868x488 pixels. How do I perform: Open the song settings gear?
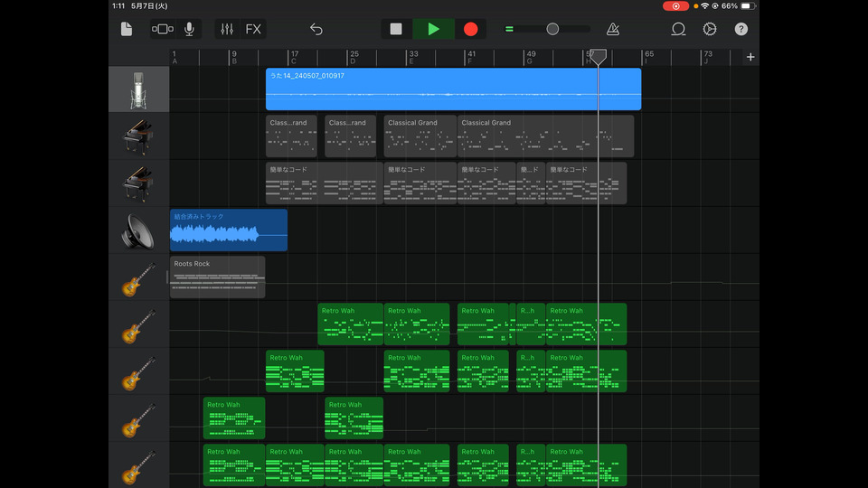coord(709,29)
